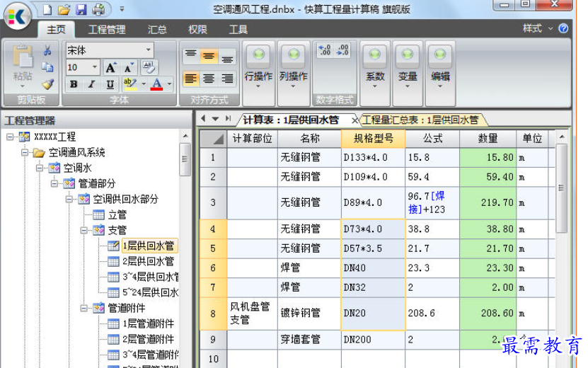This screenshot has height=368, width=588.
Task: Click previous tab arrow in tab strip
Action: point(203,119)
